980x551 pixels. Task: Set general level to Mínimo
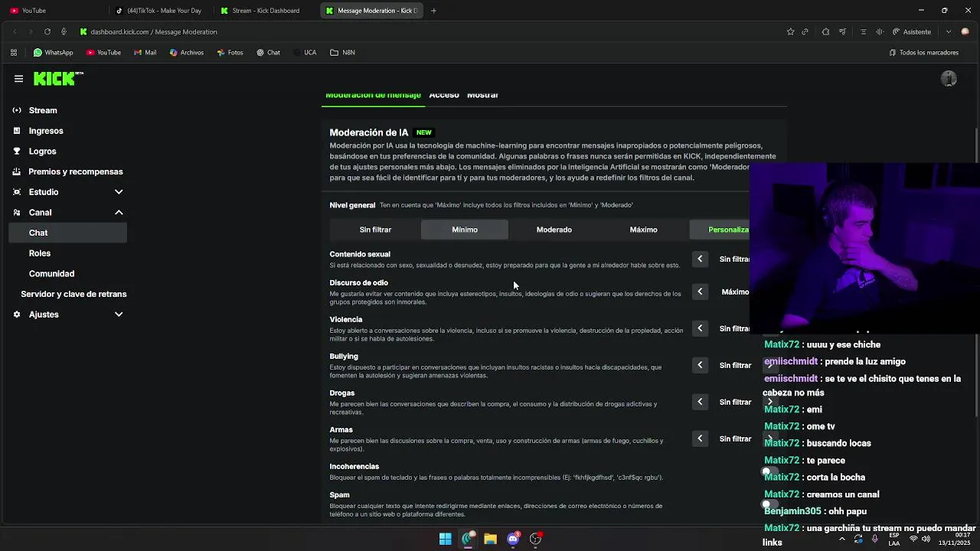(x=465, y=230)
